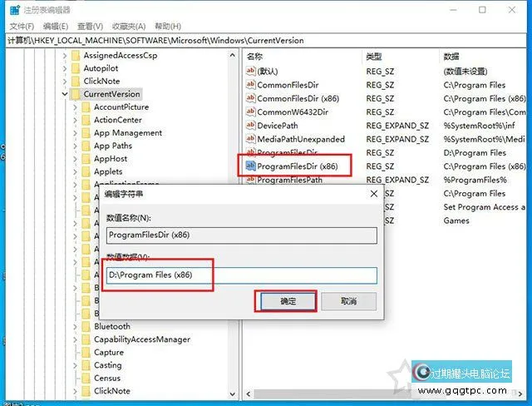This screenshot has width=532, height=406.
Task: Click the ProgramFilesDir (x86) value icon
Action: pyautogui.click(x=250, y=166)
